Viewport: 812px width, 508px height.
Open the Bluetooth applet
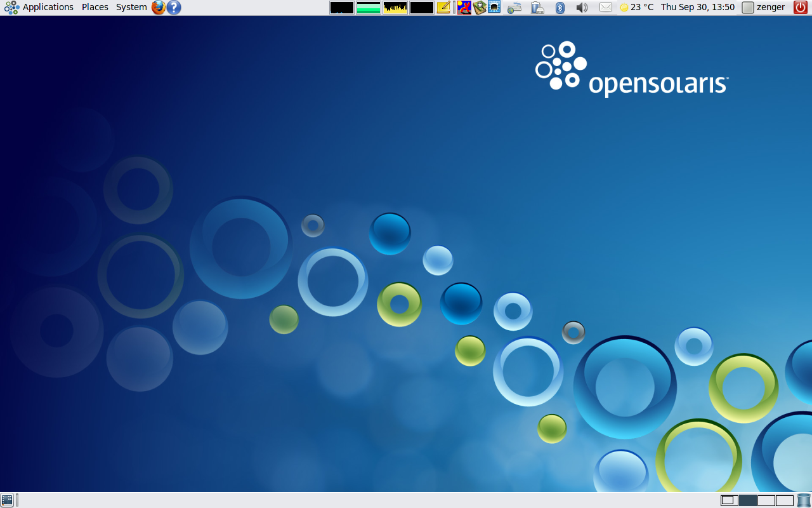pos(560,8)
